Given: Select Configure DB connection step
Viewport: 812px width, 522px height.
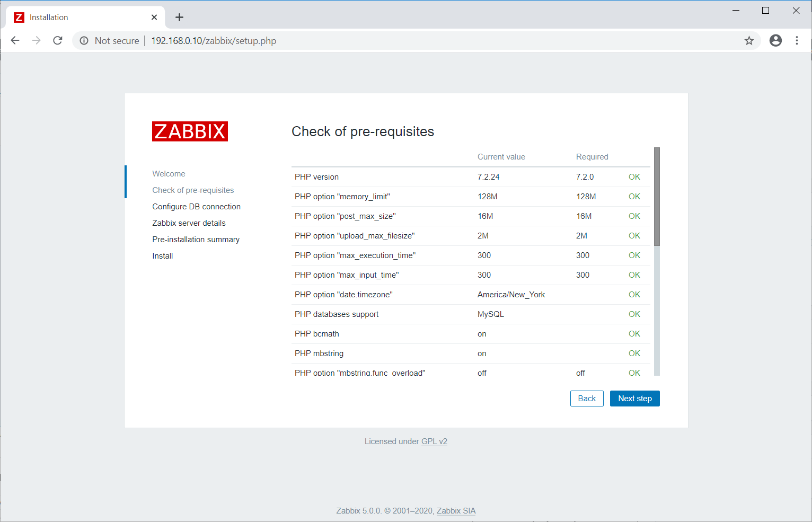Looking at the screenshot, I should 196,207.
